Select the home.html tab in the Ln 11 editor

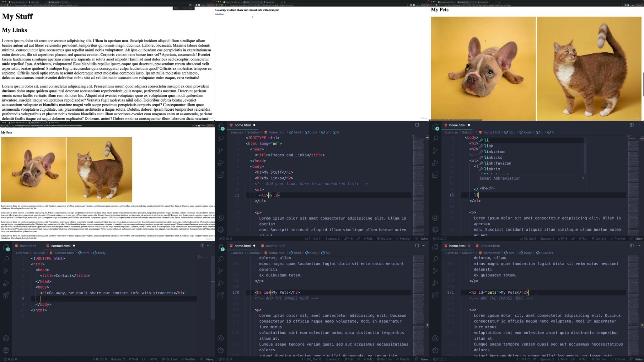coord(242,125)
